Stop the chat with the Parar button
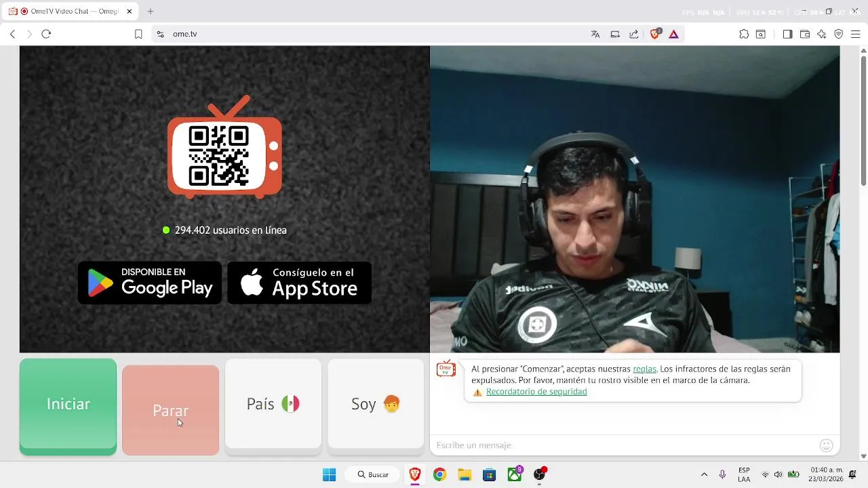The image size is (868, 488). click(170, 410)
